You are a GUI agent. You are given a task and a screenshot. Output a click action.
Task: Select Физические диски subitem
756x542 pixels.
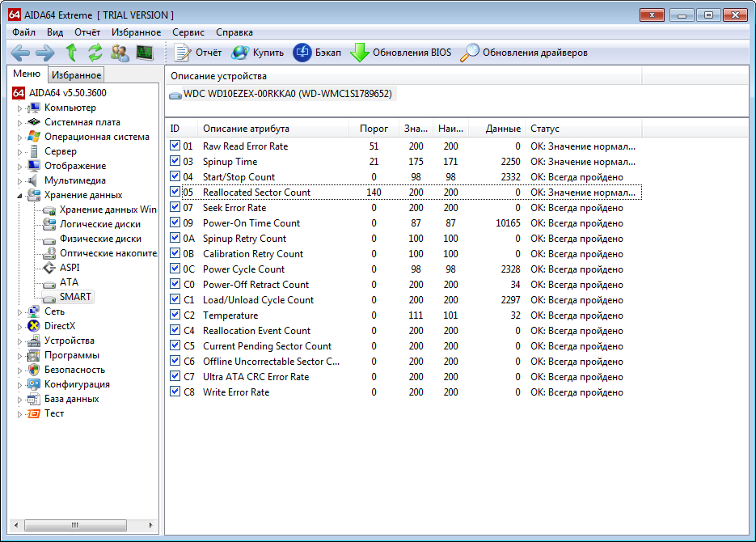100,238
